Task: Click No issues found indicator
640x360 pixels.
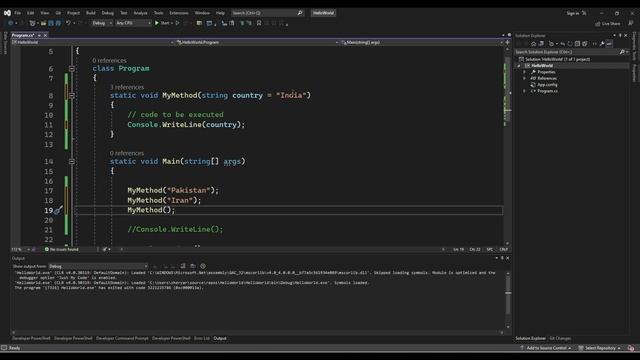Action: (x=61, y=249)
